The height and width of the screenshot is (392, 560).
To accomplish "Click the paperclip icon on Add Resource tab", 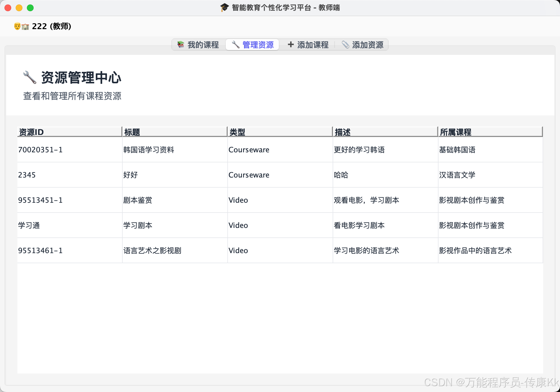I will tap(346, 45).
